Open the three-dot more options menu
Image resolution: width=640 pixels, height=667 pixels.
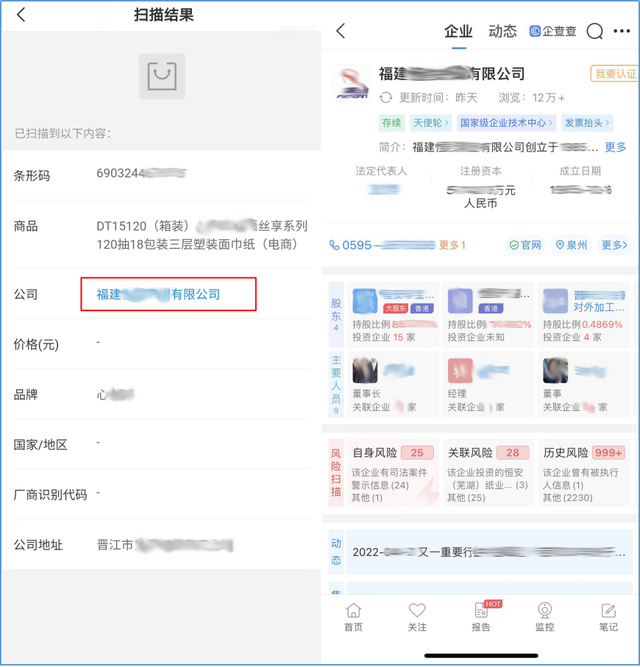(x=622, y=31)
